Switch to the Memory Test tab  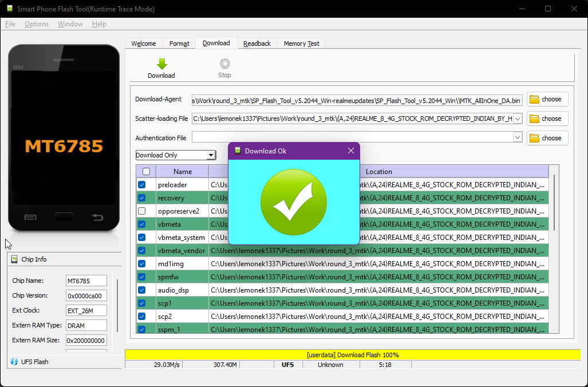(302, 44)
